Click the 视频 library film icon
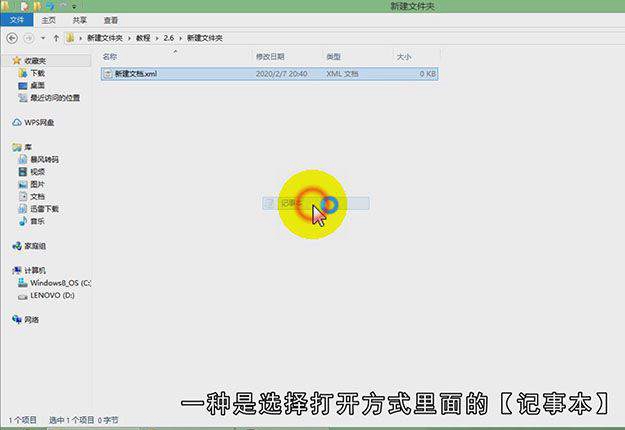Image resolution: width=625 pixels, height=430 pixels. (23, 172)
